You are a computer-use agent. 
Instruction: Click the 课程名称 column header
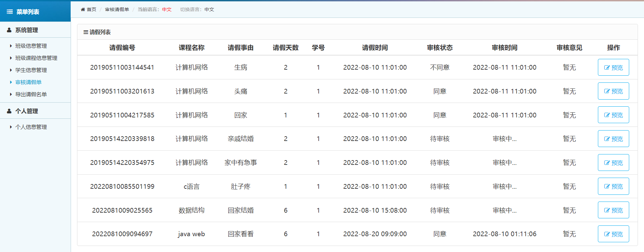tap(191, 48)
